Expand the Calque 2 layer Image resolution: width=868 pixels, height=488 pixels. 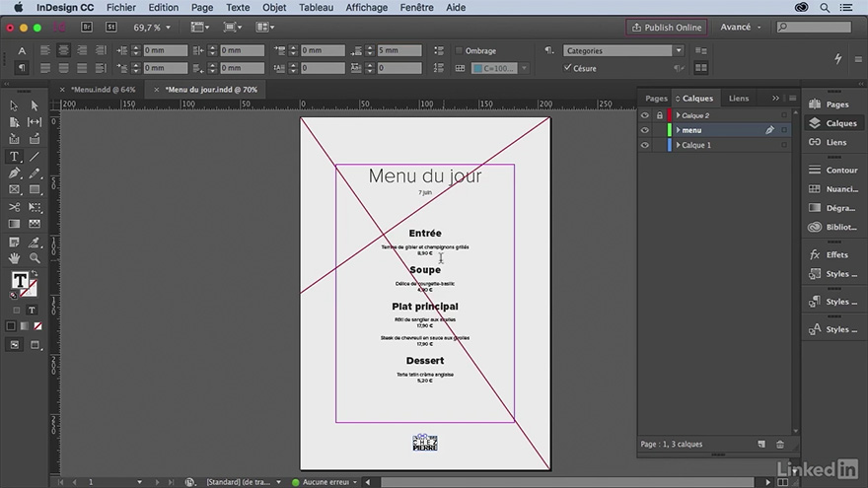[679, 115]
